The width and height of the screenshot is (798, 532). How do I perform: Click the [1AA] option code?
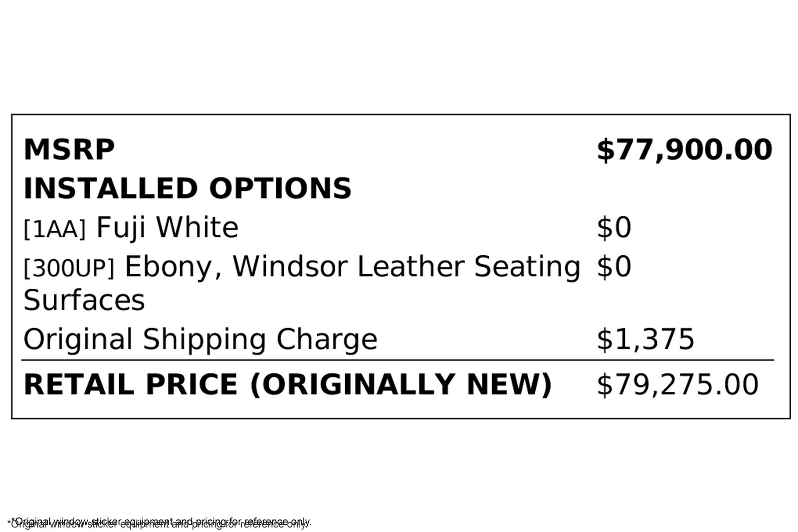pos(55,229)
